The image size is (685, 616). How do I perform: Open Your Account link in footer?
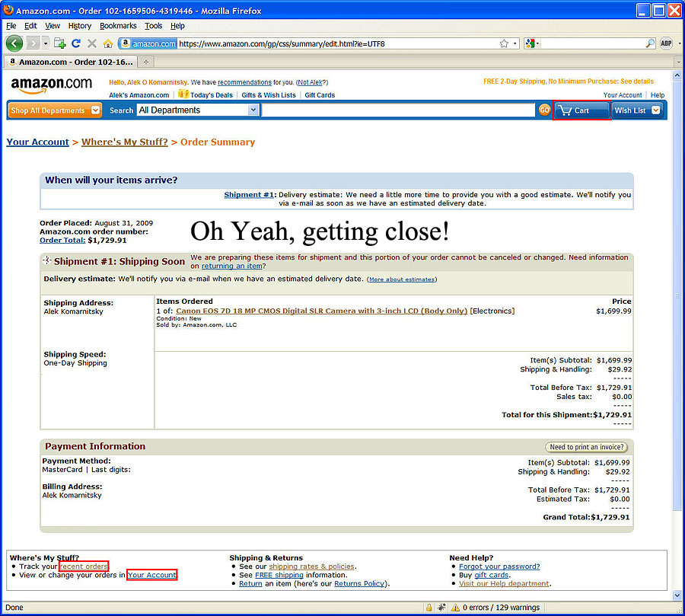(152, 575)
